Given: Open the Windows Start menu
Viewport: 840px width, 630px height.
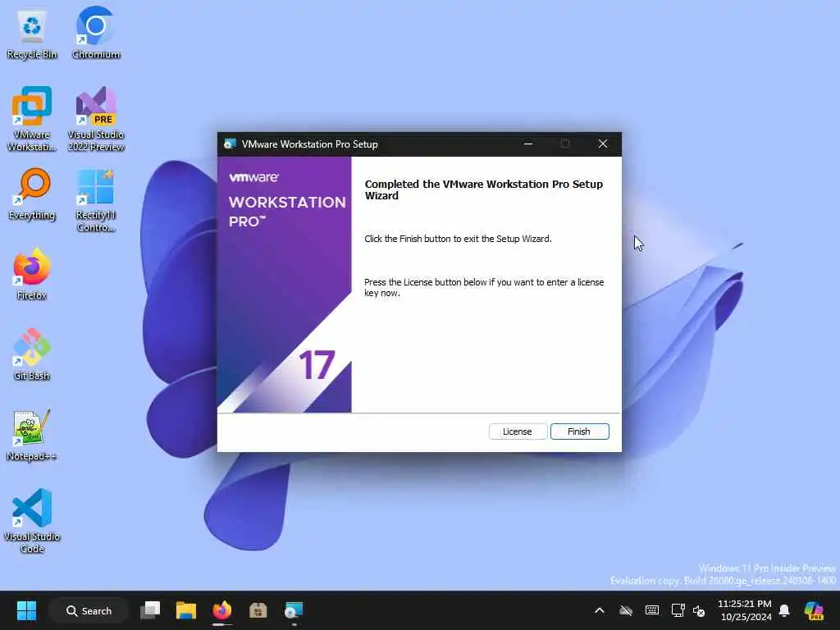Looking at the screenshot, I should [x=26, y=610].
